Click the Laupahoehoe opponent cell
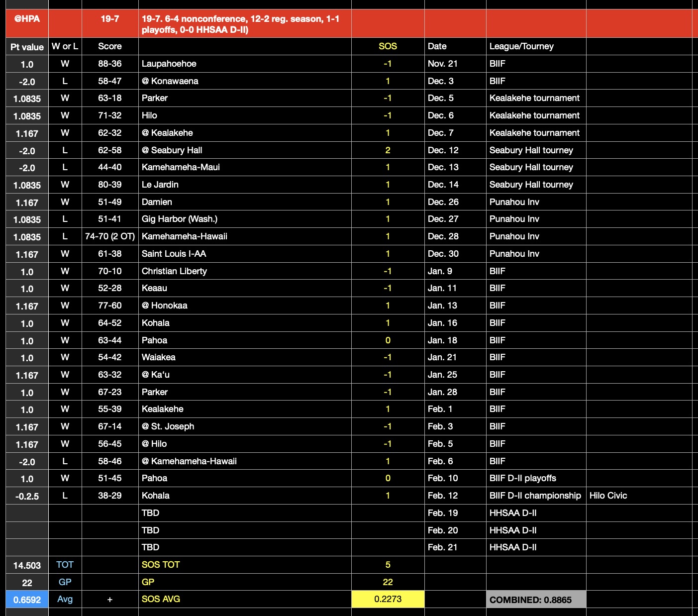Screen dimensions: 698x616 tap(169, 64)
